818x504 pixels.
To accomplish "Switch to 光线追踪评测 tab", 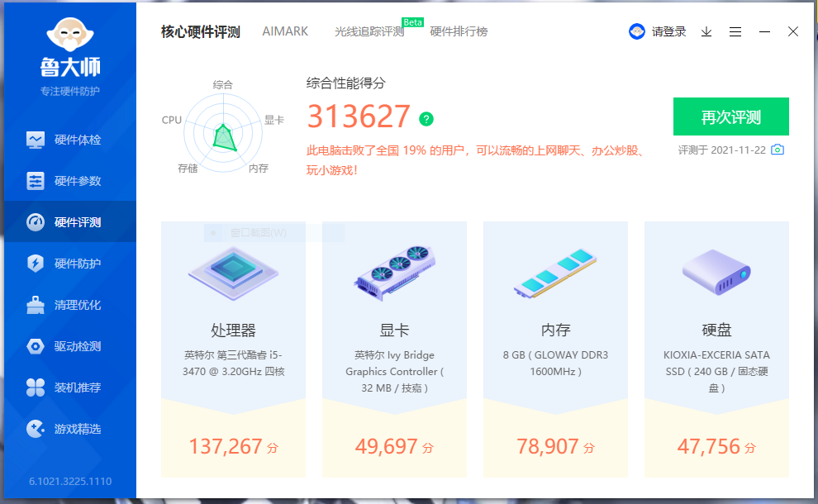I will tap(369, 31).
